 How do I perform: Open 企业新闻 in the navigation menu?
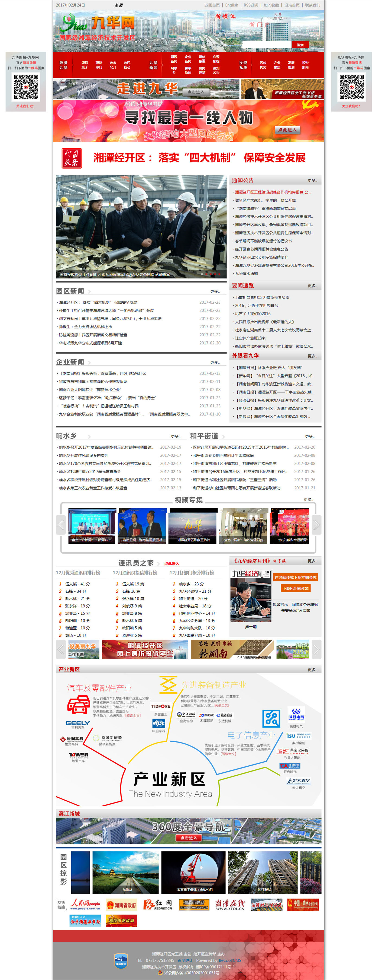tap(188, 59)
